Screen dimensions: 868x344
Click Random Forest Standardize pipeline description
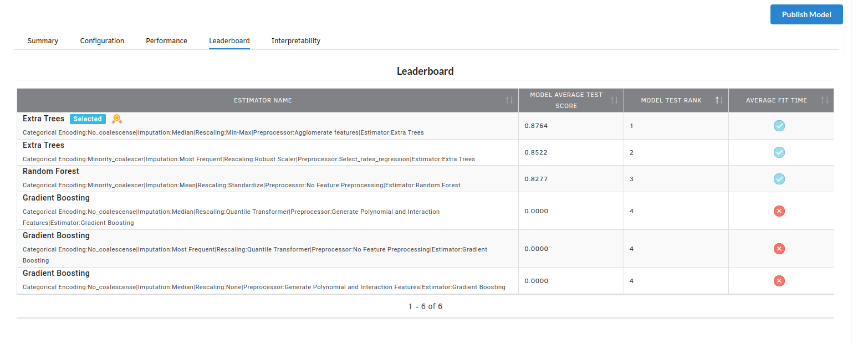tap(242, 185)
